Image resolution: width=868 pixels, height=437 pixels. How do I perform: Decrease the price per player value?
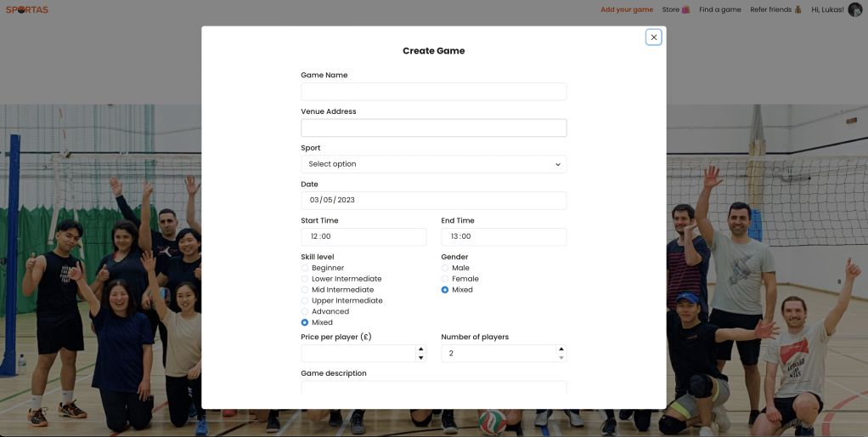[420, 358]
